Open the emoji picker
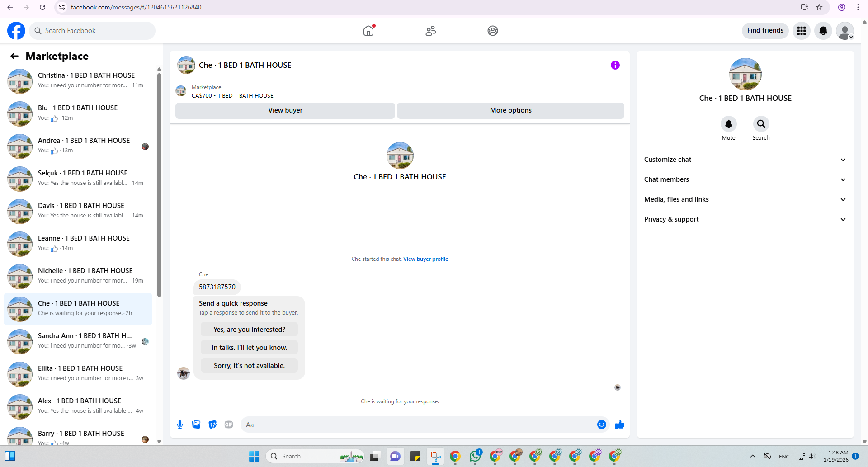 (x=602, y=425)
